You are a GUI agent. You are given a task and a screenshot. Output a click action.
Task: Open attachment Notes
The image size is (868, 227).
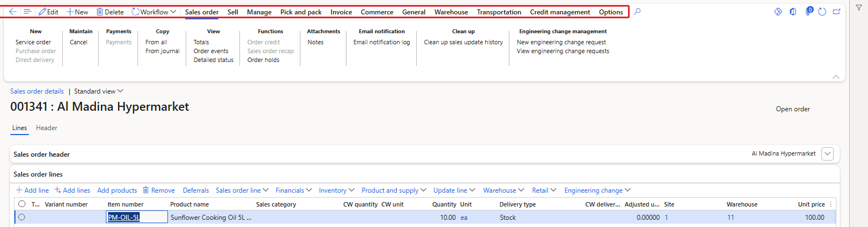pyautogui.click(x=315, y=42)
